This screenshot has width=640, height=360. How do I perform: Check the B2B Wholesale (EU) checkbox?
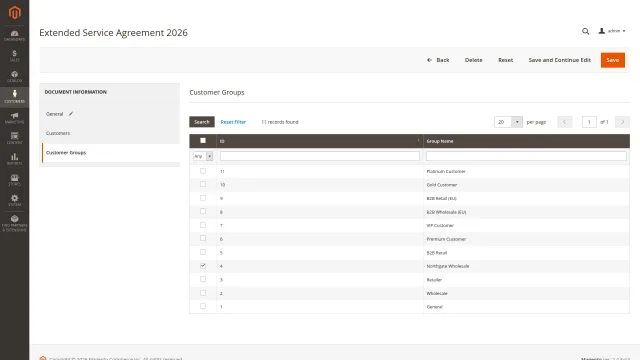point(203,211)
